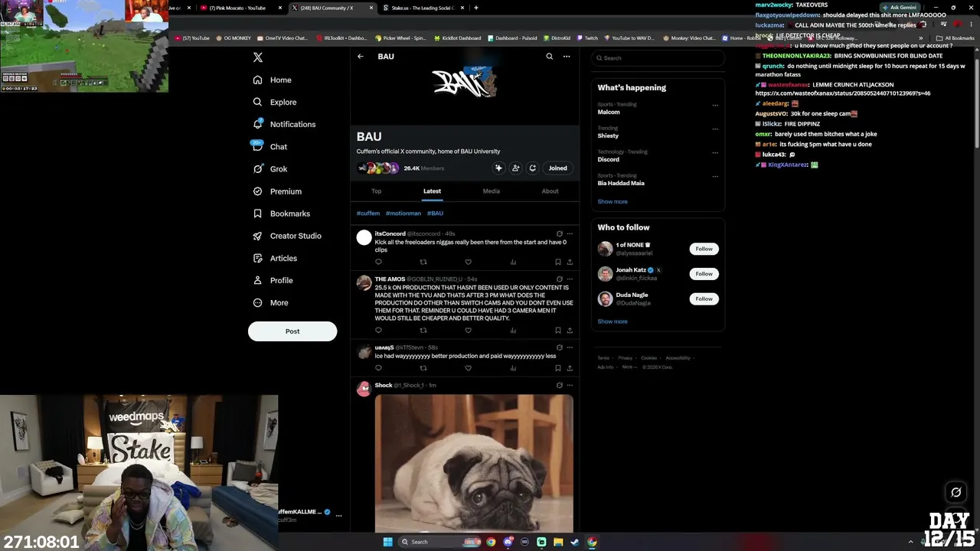This screenshot has height=551, width=980.
Task: Like THE AMOS post
Action: click(x=468, y=331)
